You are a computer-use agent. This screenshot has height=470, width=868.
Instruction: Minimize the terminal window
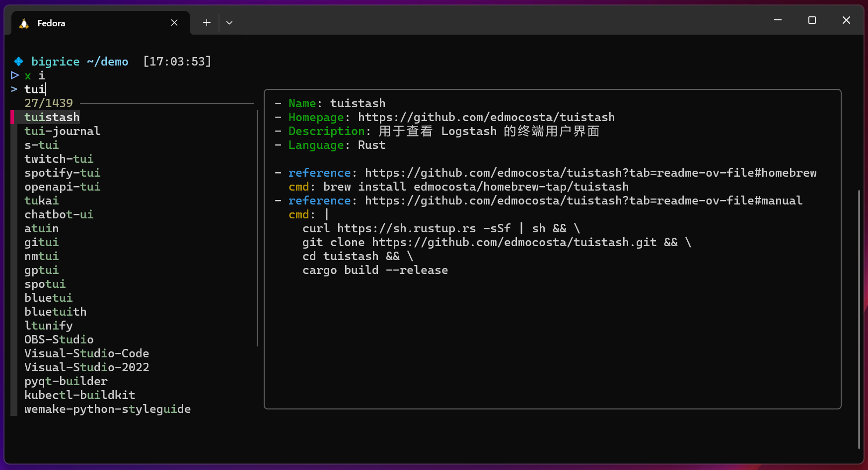(x=778, y=20)
